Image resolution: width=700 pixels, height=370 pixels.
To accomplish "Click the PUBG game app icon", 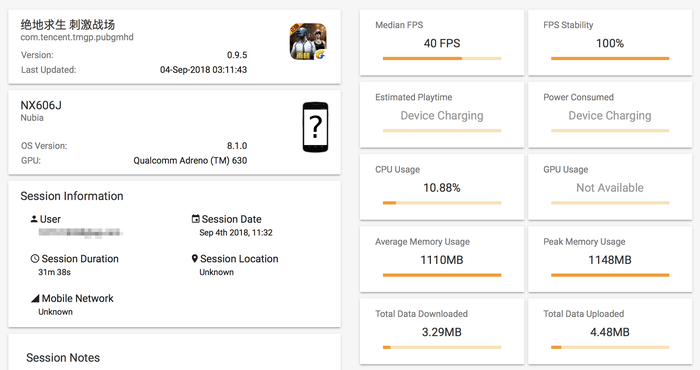I will [x=308, y=42].
